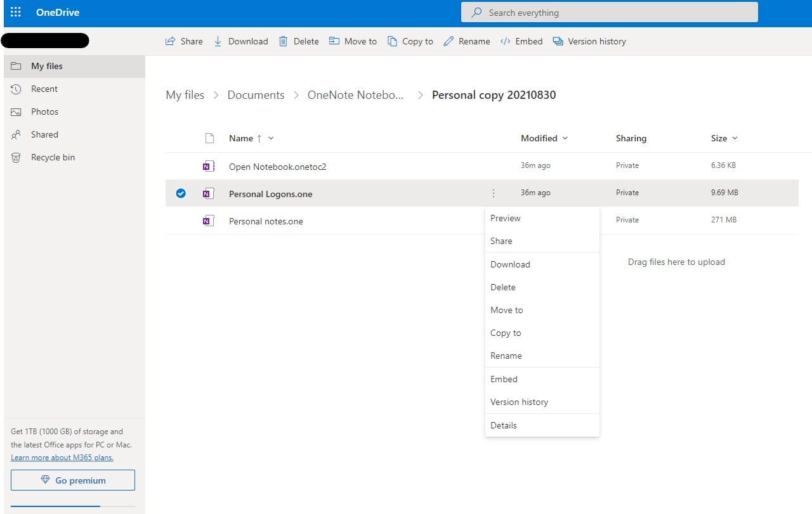Choose Embed from the context menu
This screenshot has width=812, height=514.
pos(542,379)
